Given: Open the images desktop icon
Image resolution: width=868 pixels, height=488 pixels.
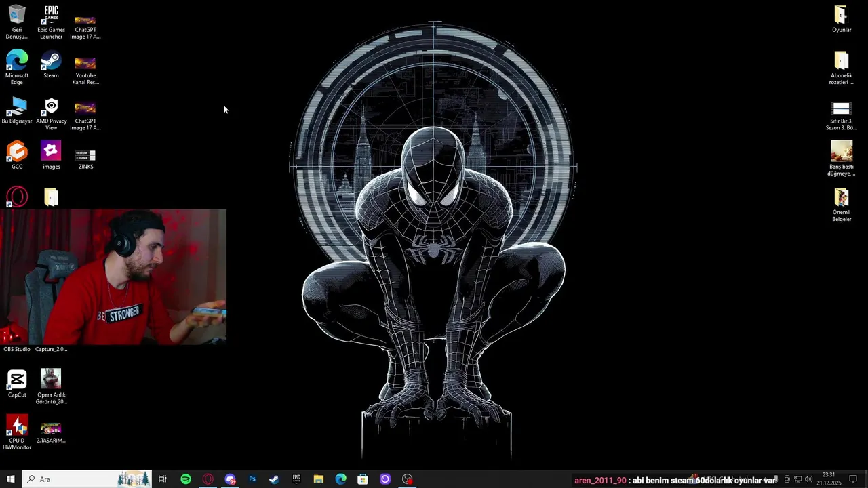Looking at the screenshot, I should coord(51,155).
